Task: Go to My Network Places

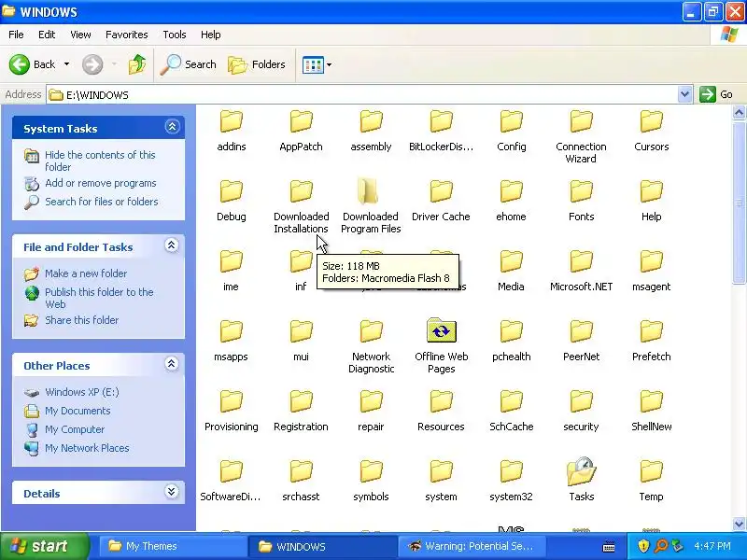Action: click(x=87, y=448)
